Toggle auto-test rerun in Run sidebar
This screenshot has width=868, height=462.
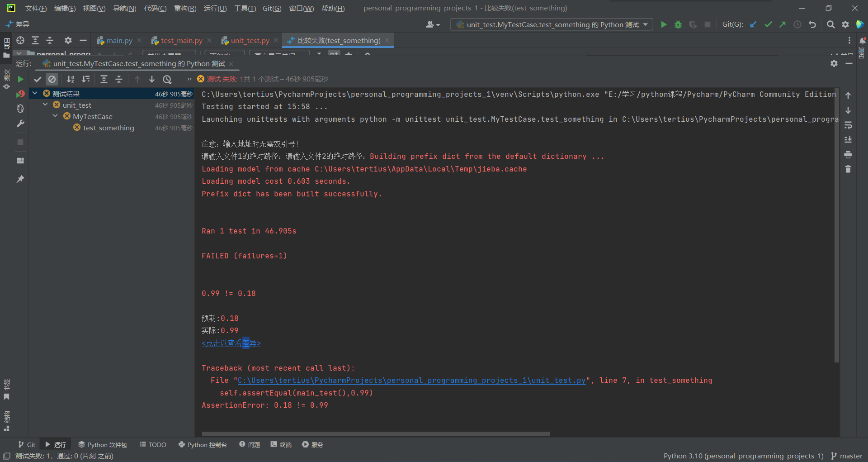coord(20,109)
